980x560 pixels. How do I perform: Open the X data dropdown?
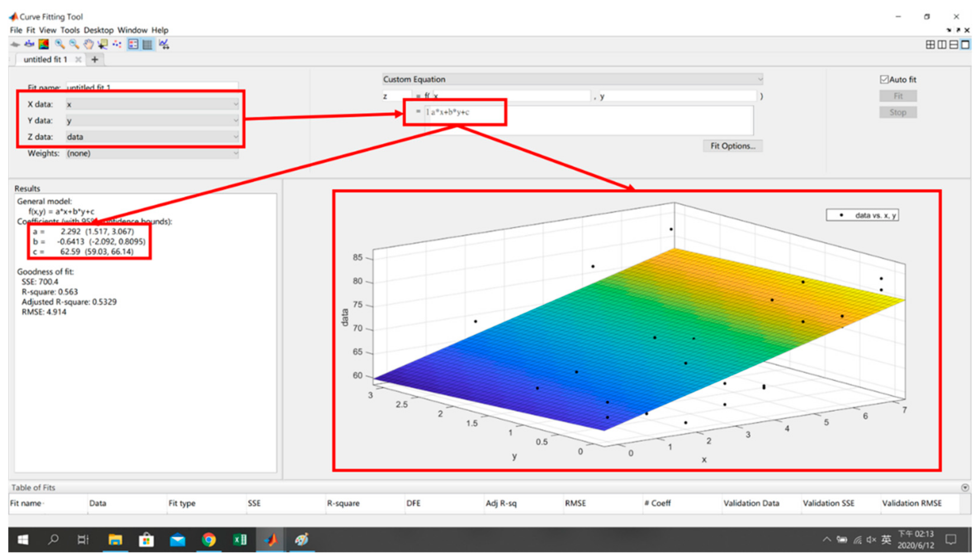pyautogui.click(x=152, y=104)
